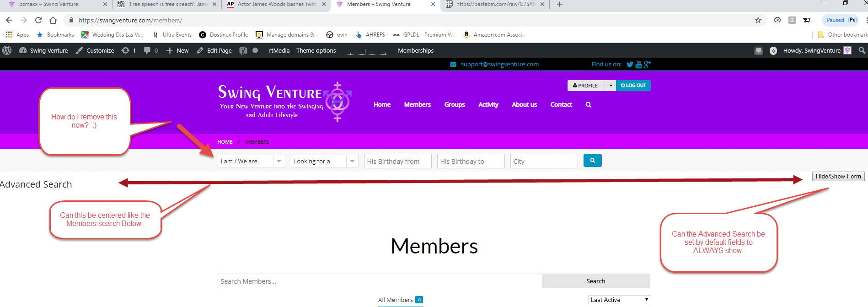Open the arrow dropdown beside PROFILE

pyautogui.click(x=611, y=86)
